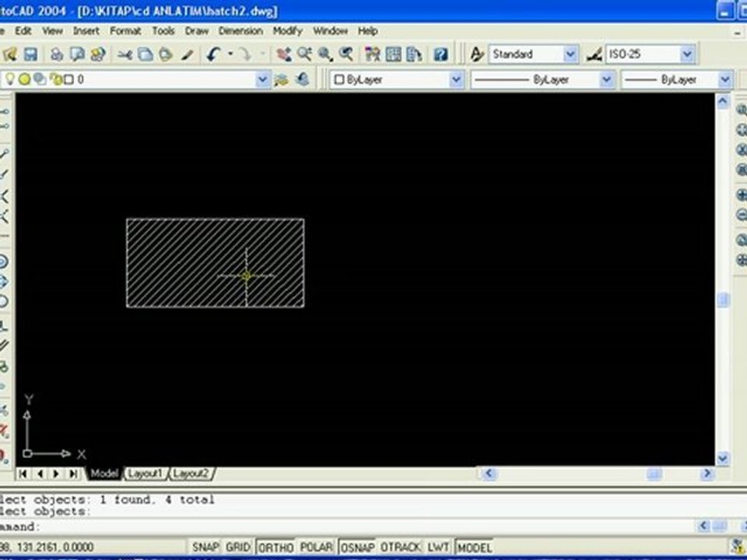Click the Paste from clipboard icon
This screenshot has height=560, width=747.
tap(166, 54)
